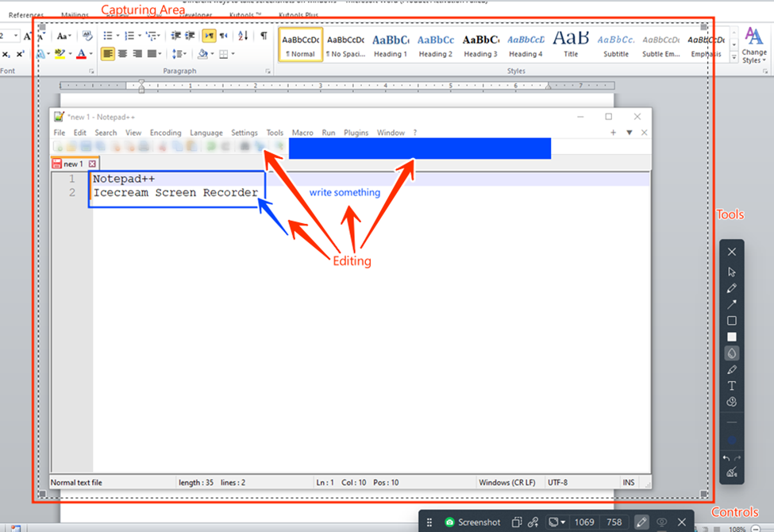The width and height of the screenshot is (774, 532).
Task: Close the capture controls bar
Action: pos(682,522)
